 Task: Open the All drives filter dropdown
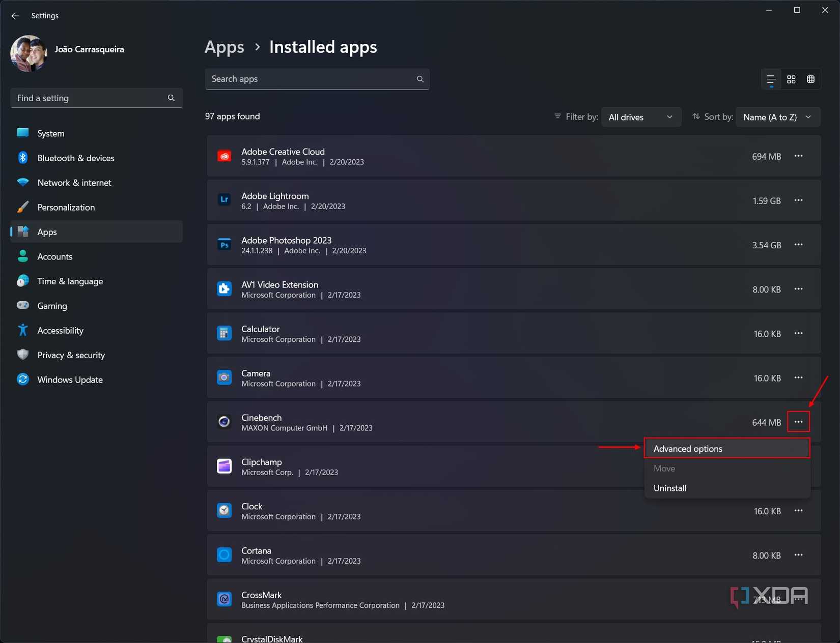[641, 116]
